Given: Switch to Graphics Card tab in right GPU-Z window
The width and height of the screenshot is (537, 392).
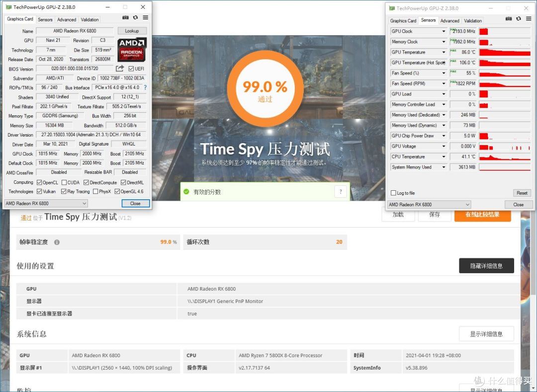Looking at the screenshot, I should (403, 20).
